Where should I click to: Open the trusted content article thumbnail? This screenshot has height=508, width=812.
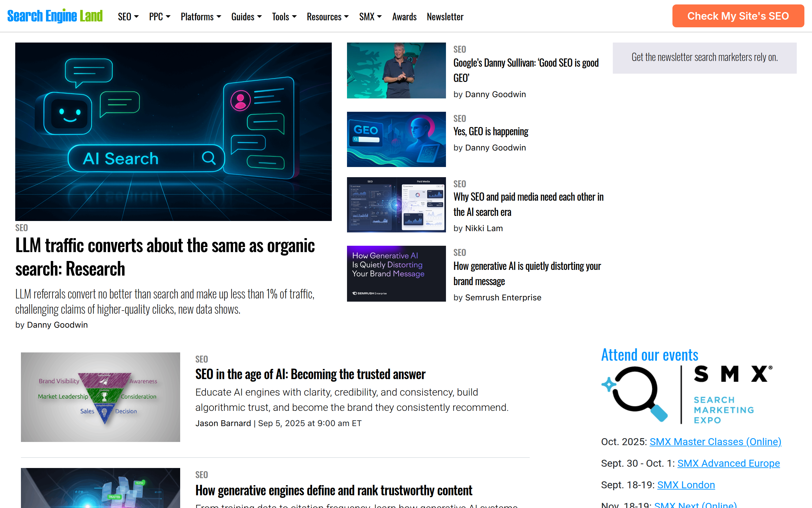click(x=100, y=488)
